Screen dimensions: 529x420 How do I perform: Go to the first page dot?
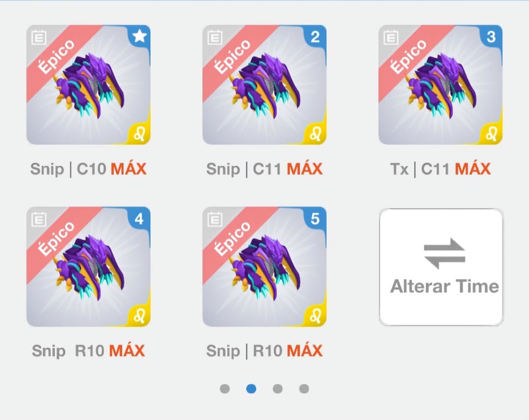click(225, 389)
